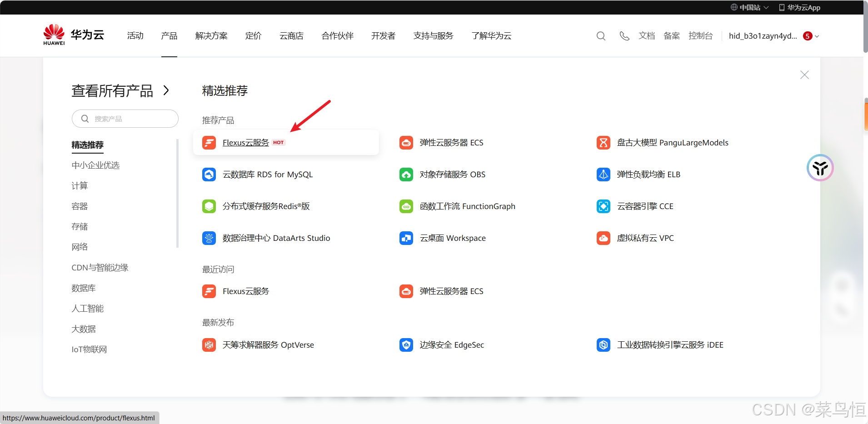
Task: Click the phone contact icon
Action: (x=624, y=36)
